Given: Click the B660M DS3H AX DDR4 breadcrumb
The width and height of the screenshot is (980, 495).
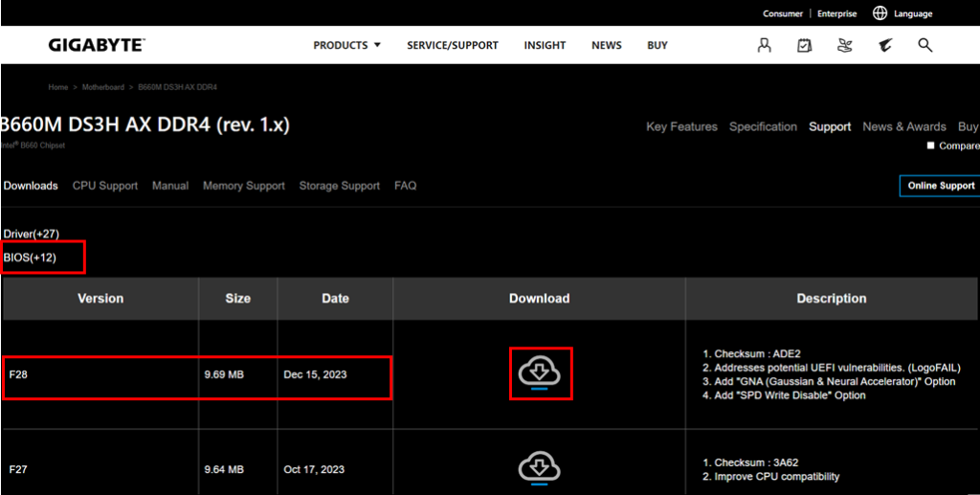Looking at the screenshot, I should click(177, 87).
